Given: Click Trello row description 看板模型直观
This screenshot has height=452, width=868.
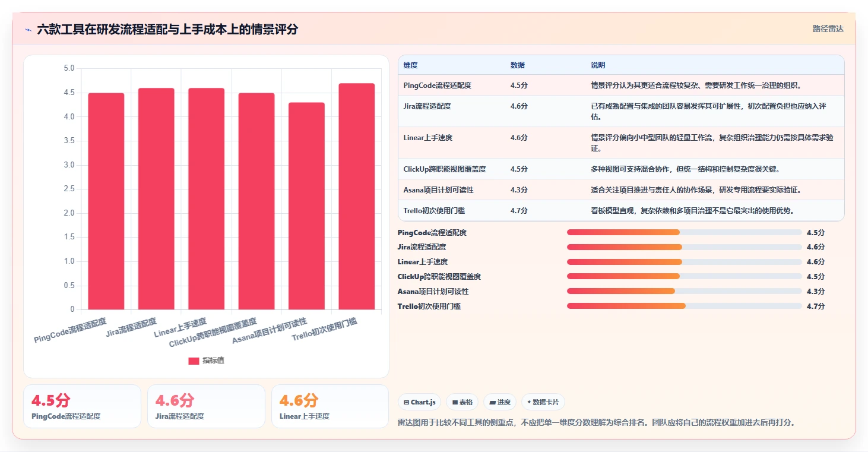Looking at the screenshot, I should (692, 210).
